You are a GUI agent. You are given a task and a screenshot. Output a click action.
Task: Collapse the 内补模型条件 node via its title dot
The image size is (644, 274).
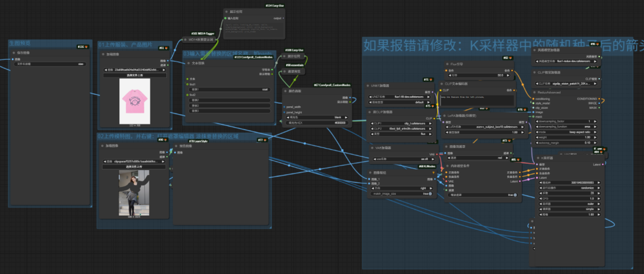point(448,166)
